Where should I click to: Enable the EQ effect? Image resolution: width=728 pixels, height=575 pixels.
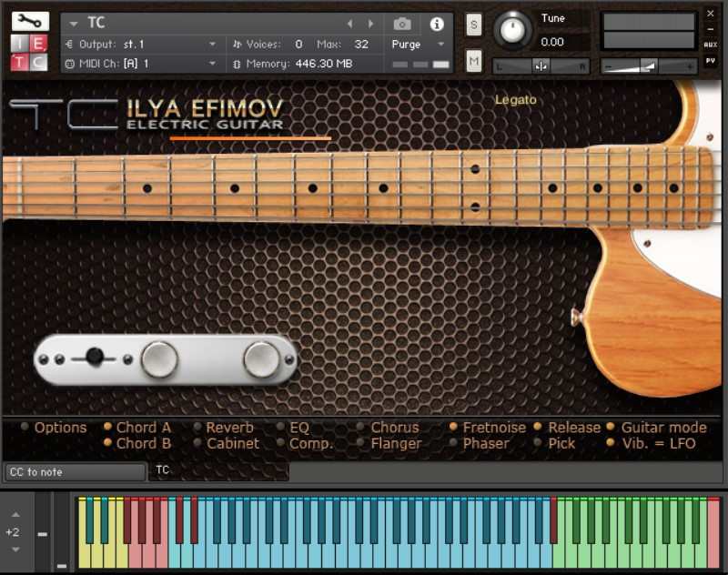pyautogui.click(x=280, y=427)
